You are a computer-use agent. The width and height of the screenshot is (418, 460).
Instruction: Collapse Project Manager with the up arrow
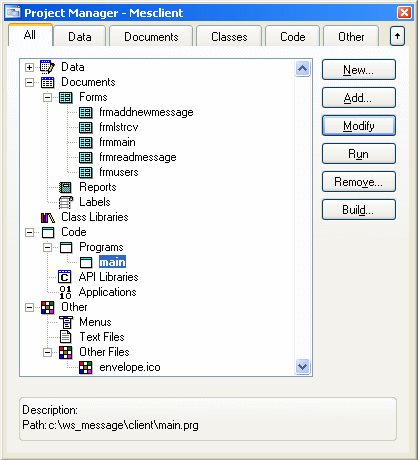tap(397, 36)
